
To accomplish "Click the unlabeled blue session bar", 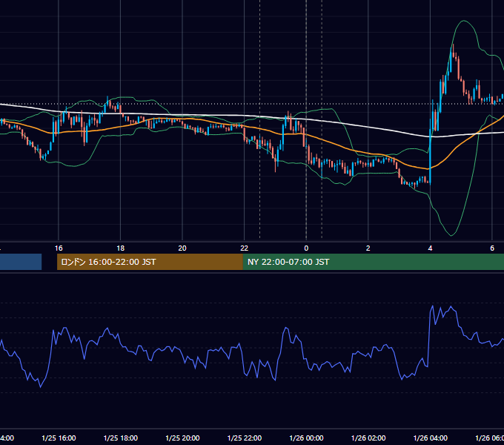I will pyautogui.click(x=21, y=262).
